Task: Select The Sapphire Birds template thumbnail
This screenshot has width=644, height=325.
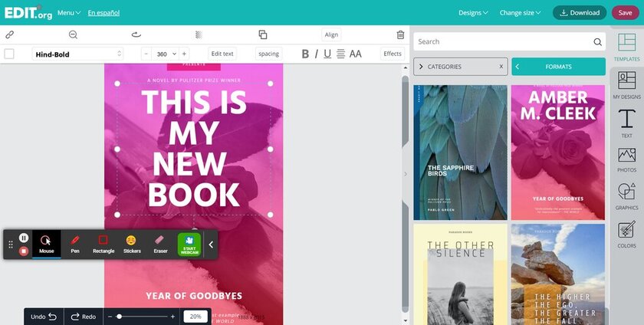Action: tap(460, 152)
